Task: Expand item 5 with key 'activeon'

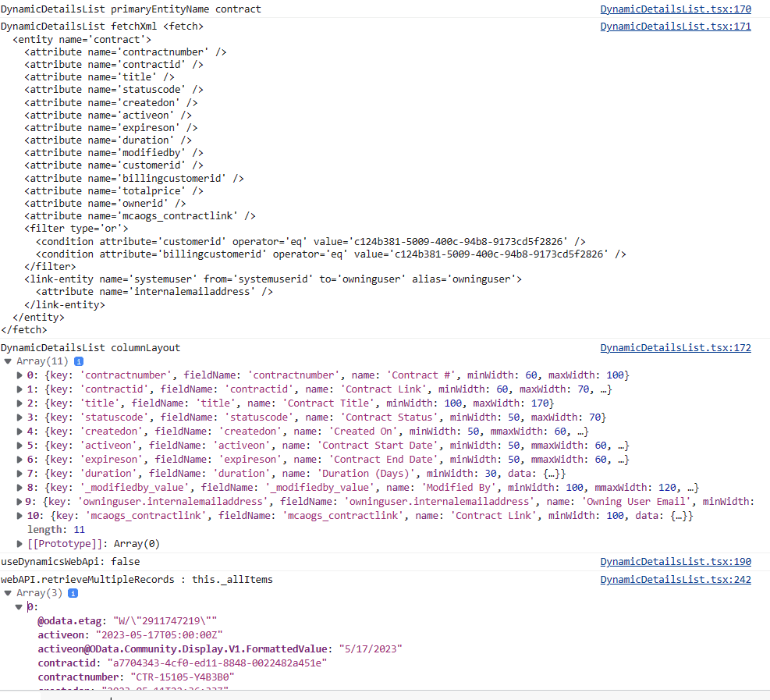Action: (x=20, y=446)
